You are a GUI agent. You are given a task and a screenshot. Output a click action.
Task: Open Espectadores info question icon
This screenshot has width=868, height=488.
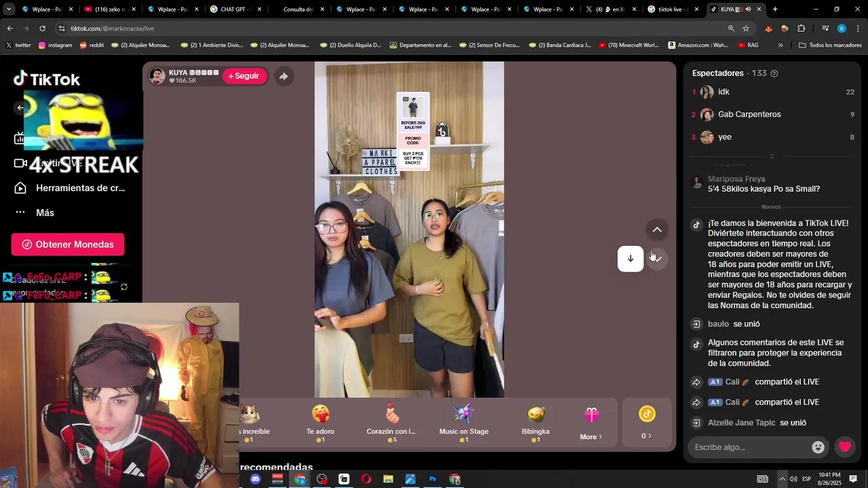(x=774, y=73)
